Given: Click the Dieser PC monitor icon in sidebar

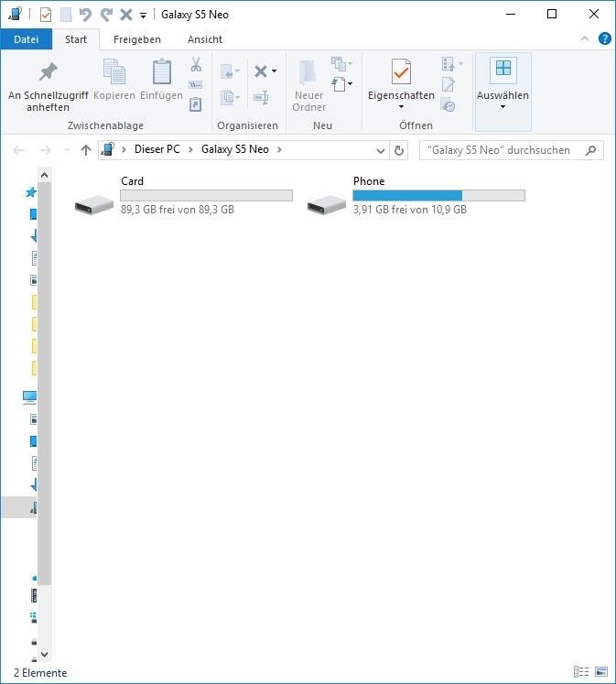Looking at the screenshot, I should pos(29,396).
